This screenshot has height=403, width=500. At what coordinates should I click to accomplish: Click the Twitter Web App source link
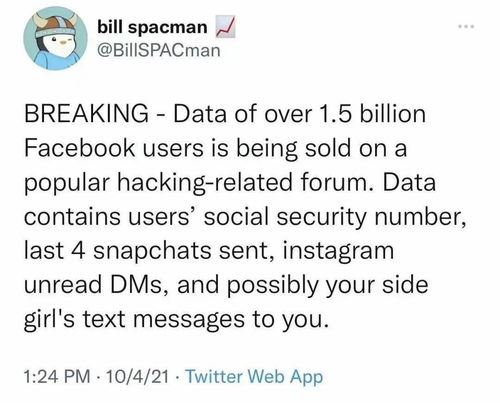click(254, 377)
